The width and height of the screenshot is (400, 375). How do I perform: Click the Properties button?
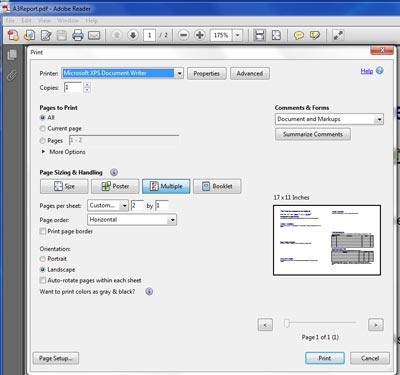(x=207, y=73)
